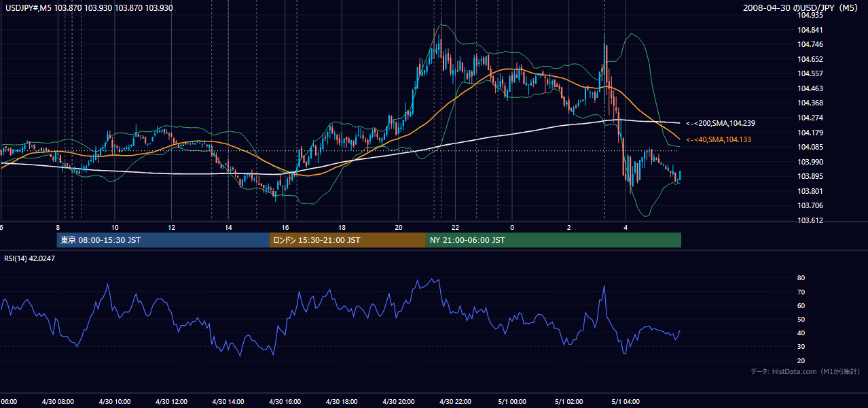
Task: Select the ロンドン 15:30-21:00 JST session bar
Action: click(348, 240)
